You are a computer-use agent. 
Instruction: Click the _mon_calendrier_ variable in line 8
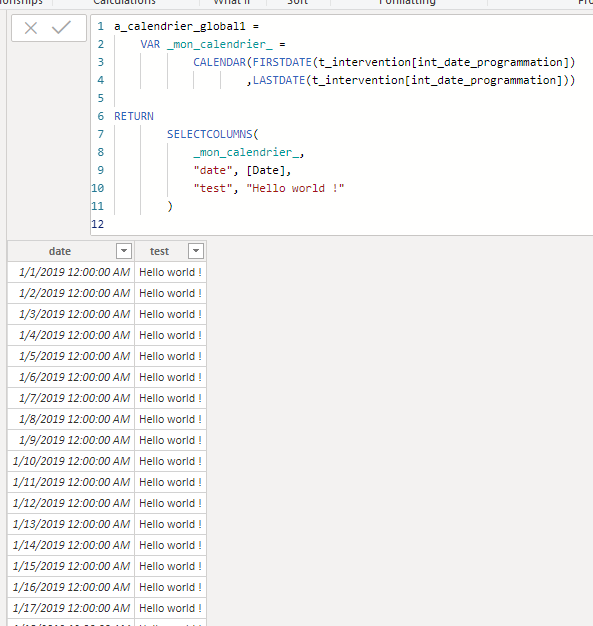click(246, 153)
